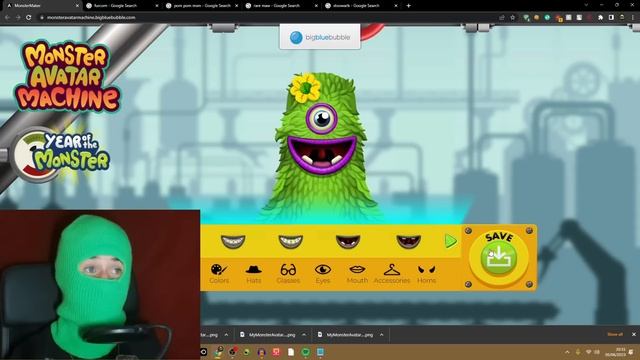Open the notifications icon on taskbar
640x360 pixels.
point(632,352)
